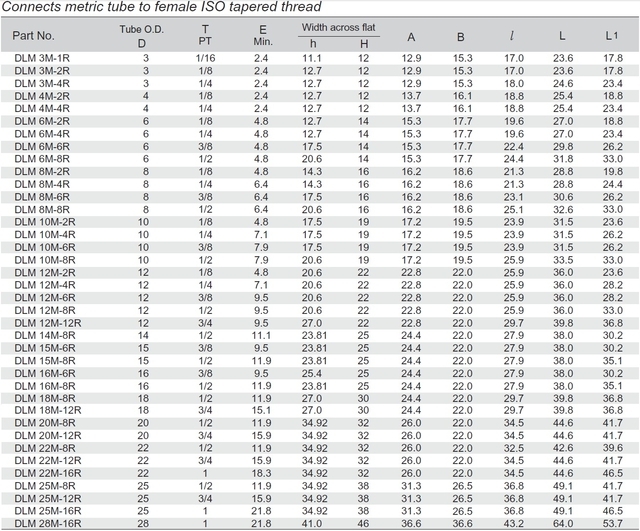Image resolution: width=640 pixels, height=531 pixels.
Task: Select part number DLM 22M-8R
Action: (45, 448)
